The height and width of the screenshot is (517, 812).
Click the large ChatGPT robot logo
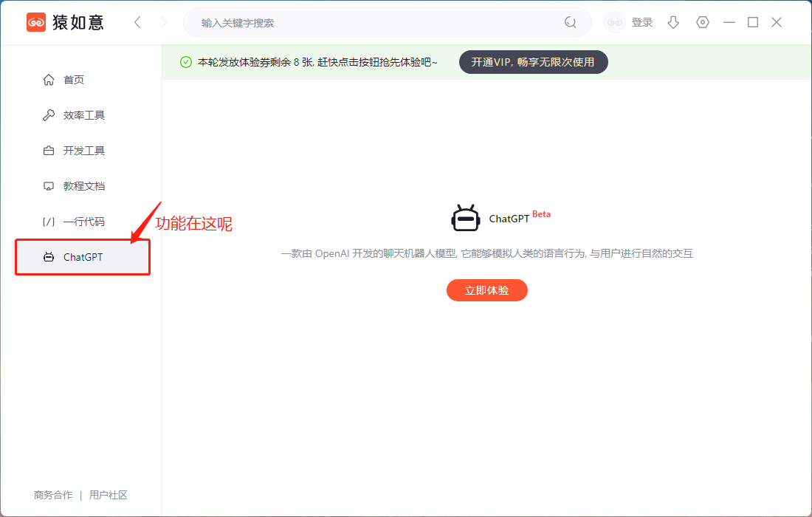[x=465, y=216]
